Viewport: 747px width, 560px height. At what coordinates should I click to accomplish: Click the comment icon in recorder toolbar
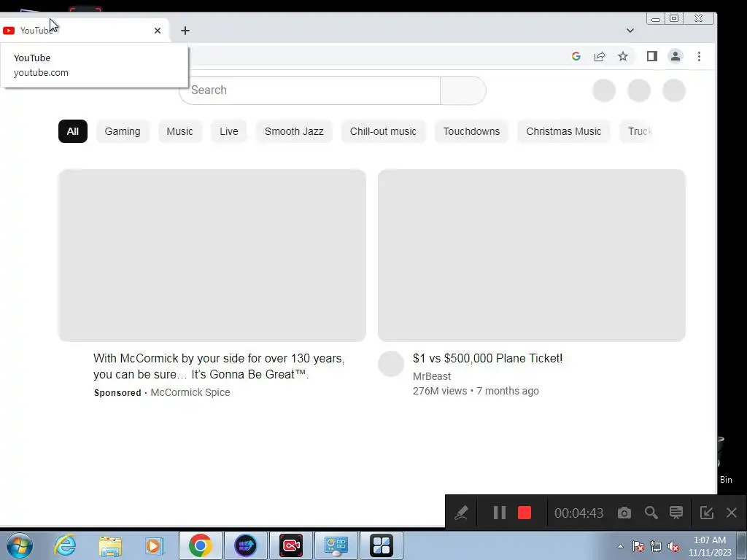pyautogui.click(x=676, y=513)
